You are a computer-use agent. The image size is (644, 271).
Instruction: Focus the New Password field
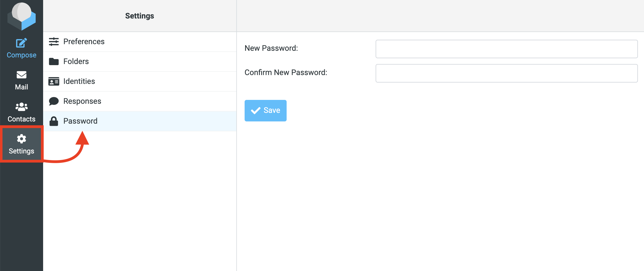point(506,49)
